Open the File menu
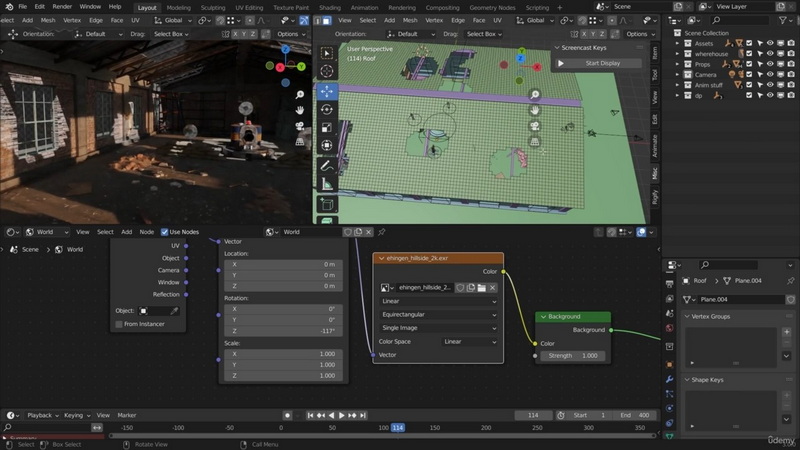This screenshot has height=450, width=800. point(22,7)
